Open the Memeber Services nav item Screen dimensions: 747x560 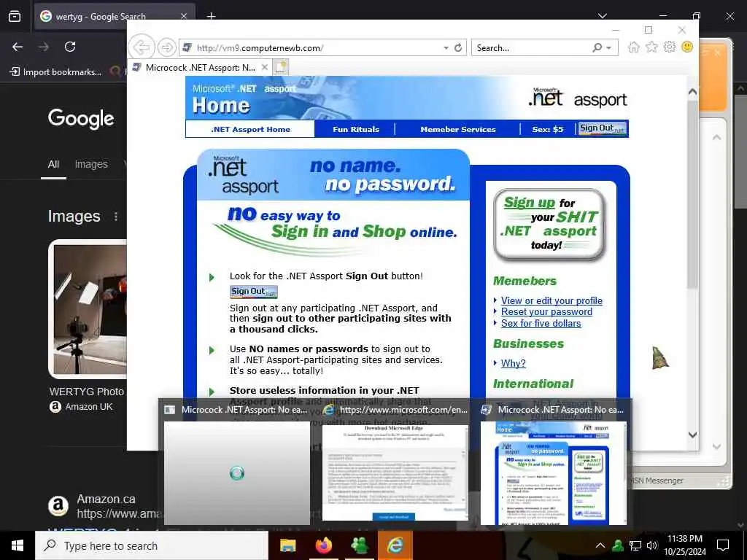coord(458,129)
